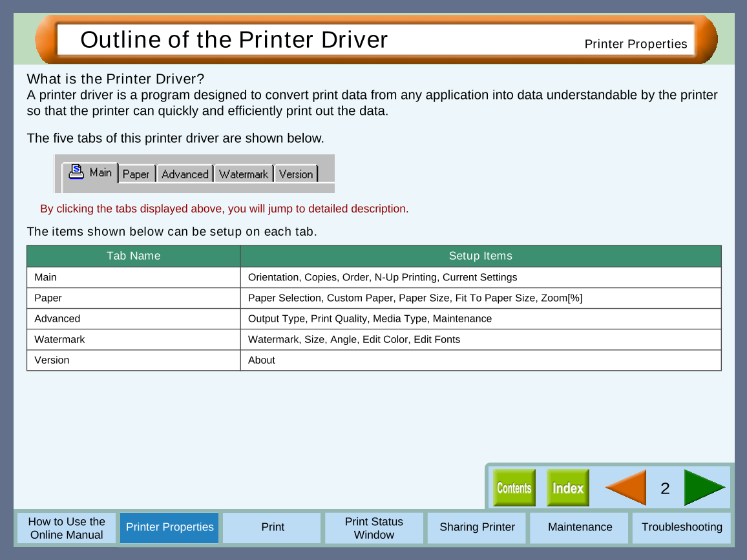Select the Printer Properties bottom section
Image resolution: width=747 pixels, height=560 pixels.
tap(169, 528)
